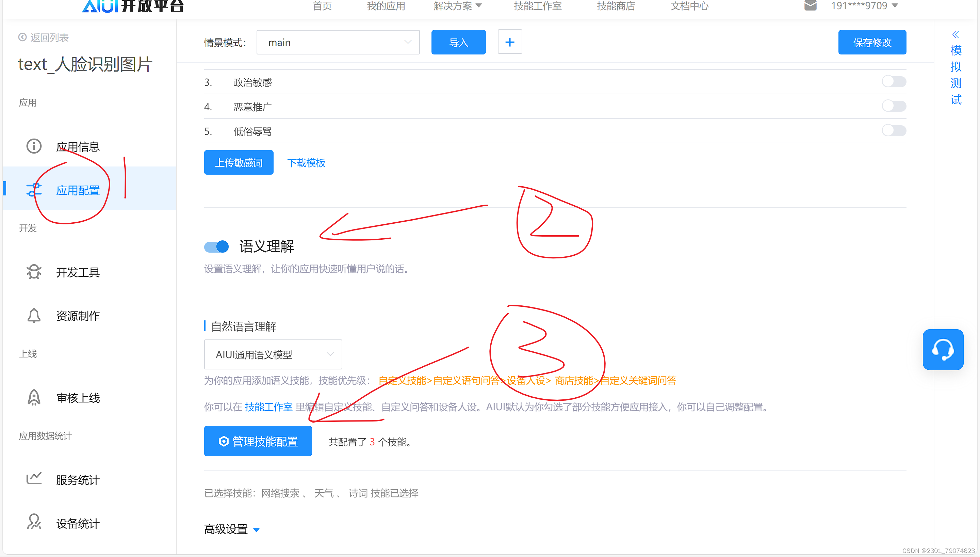Image resolution: width=980 pixels, height=557 pixels.
Task: Open 应用信息 via the info icon
Action: point(34,146)
